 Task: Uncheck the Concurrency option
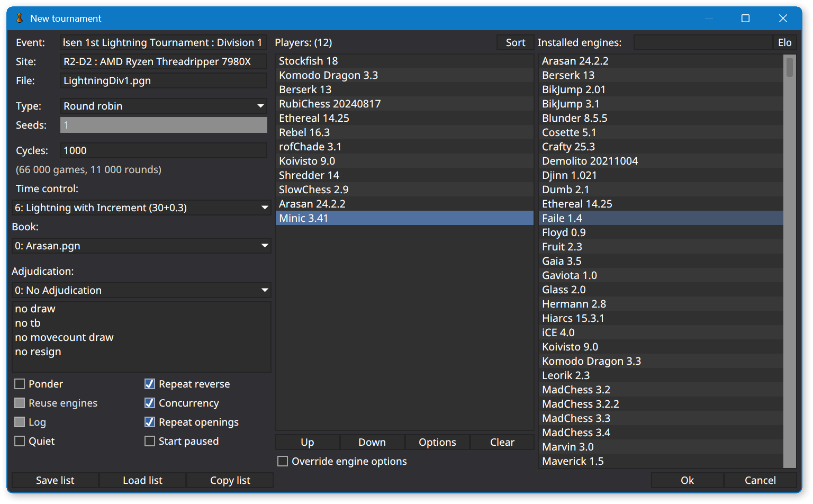[150, 403]
